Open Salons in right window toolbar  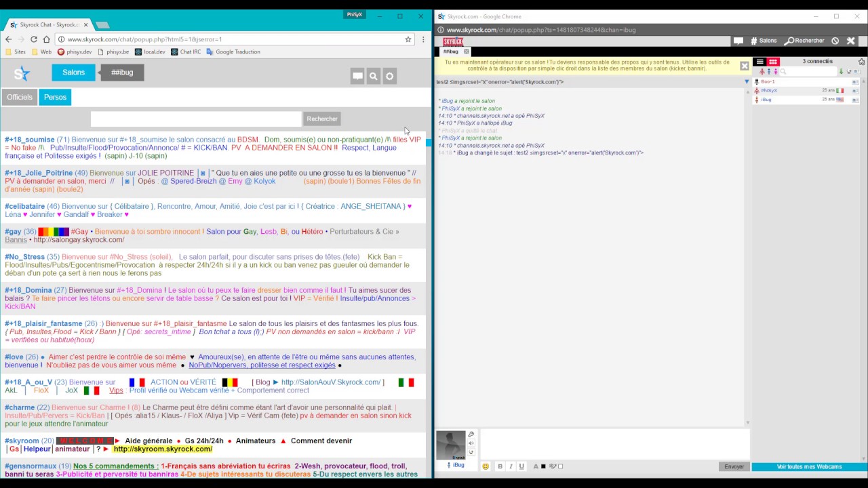tap(764, 41)
